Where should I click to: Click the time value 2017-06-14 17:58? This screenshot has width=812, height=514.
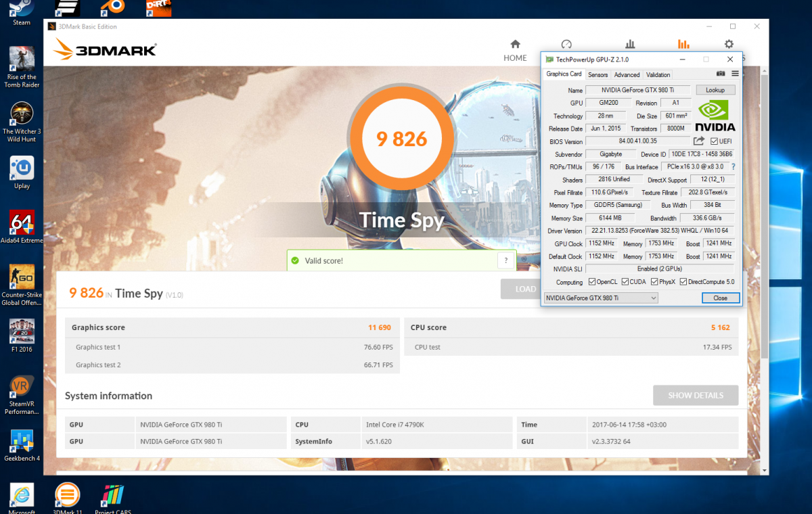click(x=630, y=425)
